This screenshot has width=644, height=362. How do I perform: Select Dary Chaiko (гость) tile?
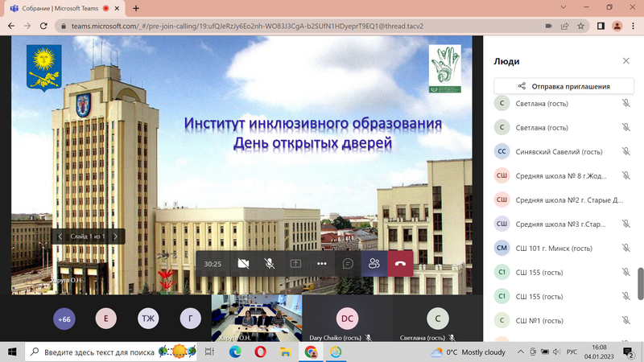[347, 318]
